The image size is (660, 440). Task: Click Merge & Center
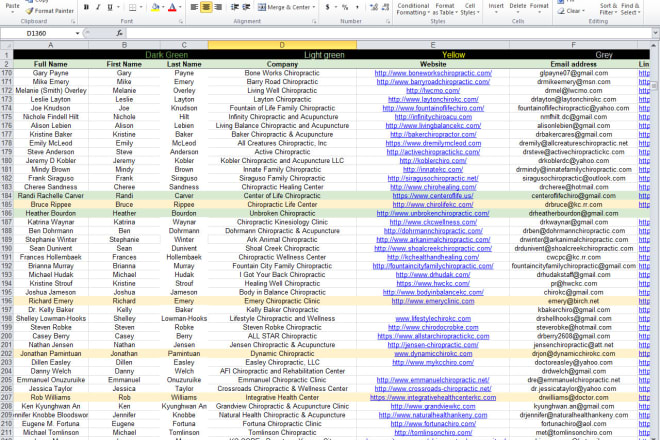coord(284,7)
